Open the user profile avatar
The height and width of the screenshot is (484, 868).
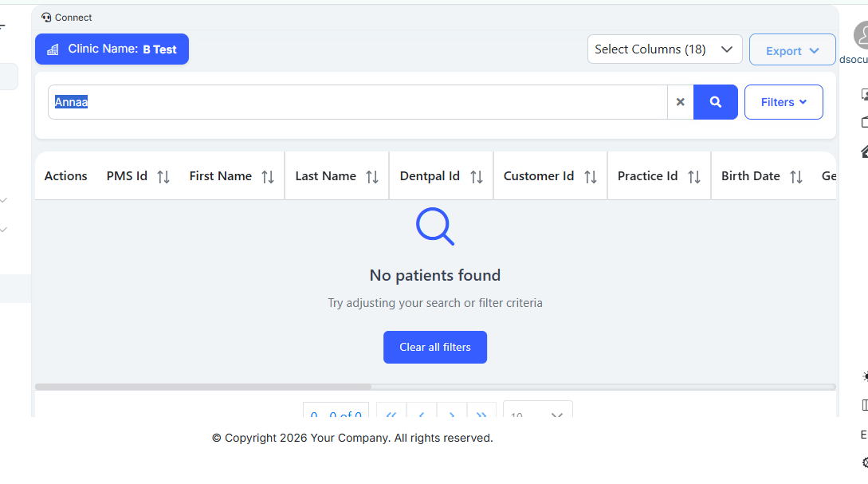pos(862,36)
